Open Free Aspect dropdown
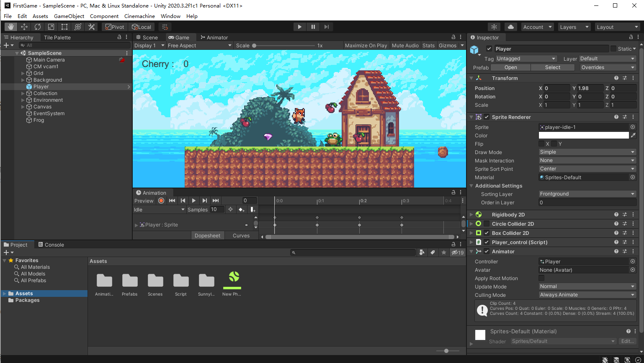This screenshot has width=644, height=363. click(x=199, y=45)
